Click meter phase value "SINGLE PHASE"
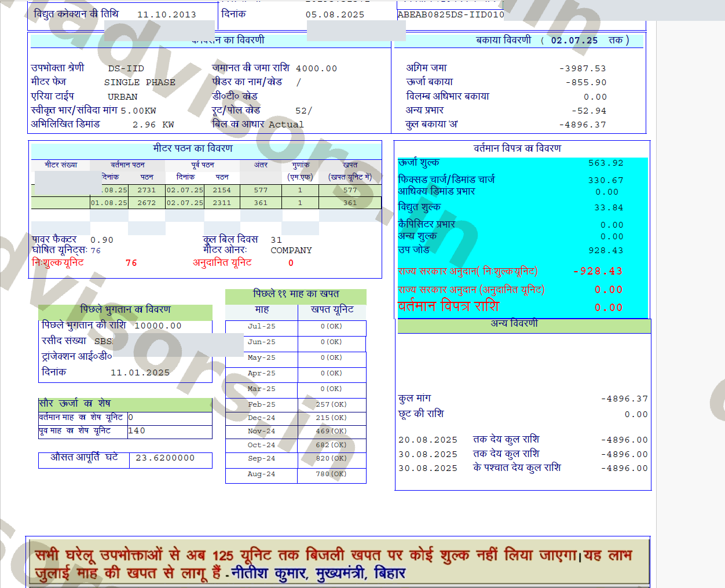The height and width of the screenshot is (588, 725). (140, 82)
